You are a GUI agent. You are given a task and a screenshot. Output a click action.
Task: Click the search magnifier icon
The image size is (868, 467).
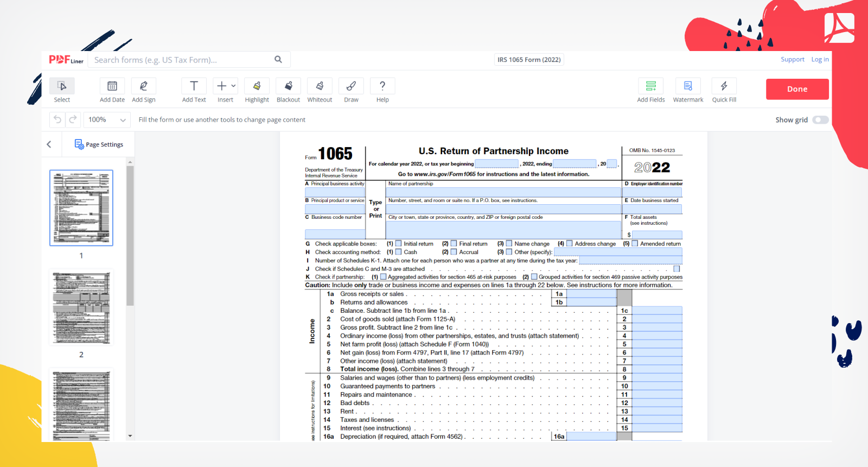(278, 60)
